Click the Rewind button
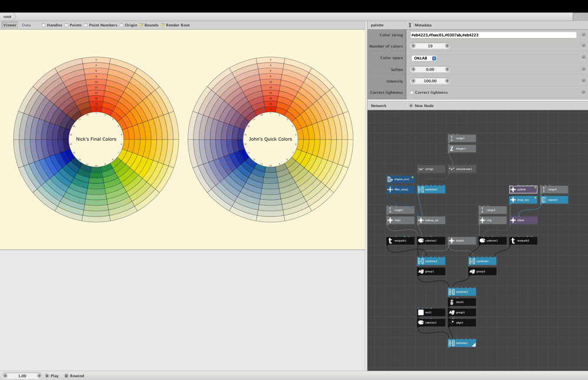Viewport: 588px width, 380px height. point(74,375)
